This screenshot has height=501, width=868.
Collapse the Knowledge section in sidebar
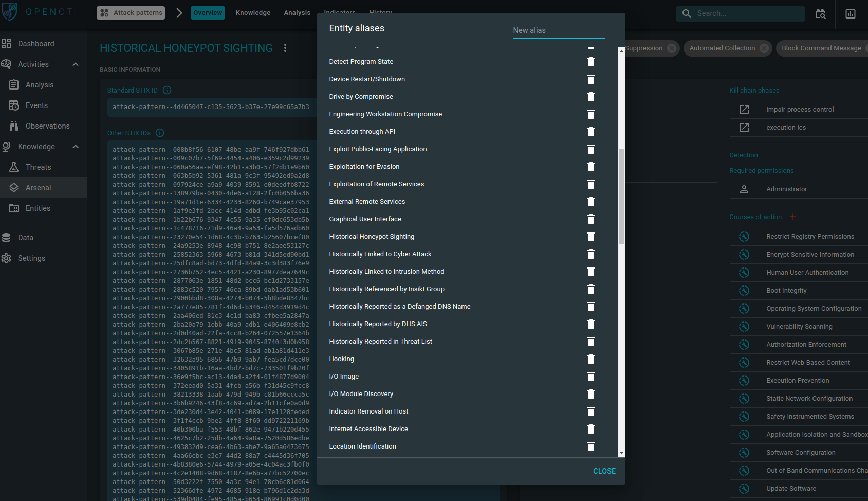pyautogui.click(x=75, y=146)
